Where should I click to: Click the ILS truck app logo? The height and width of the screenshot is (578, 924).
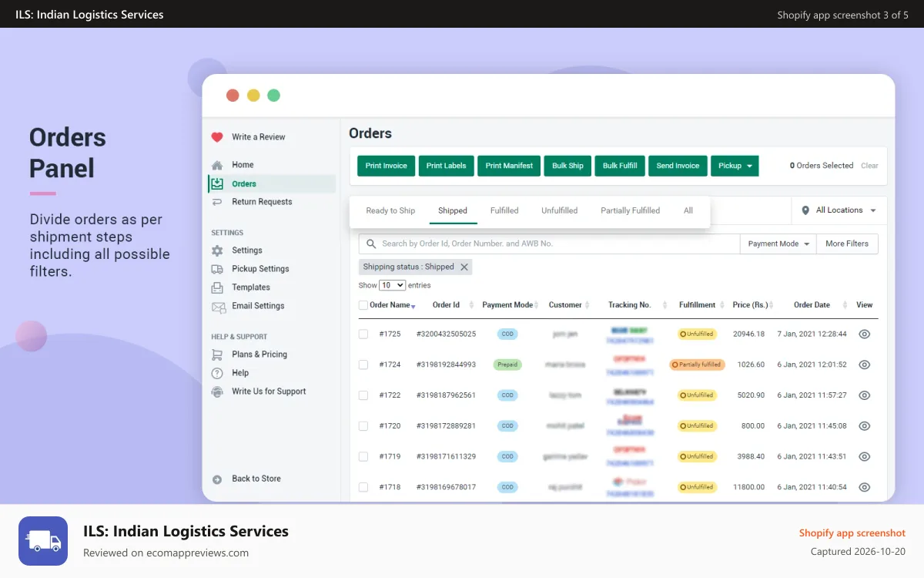click(x=43, y=541)
